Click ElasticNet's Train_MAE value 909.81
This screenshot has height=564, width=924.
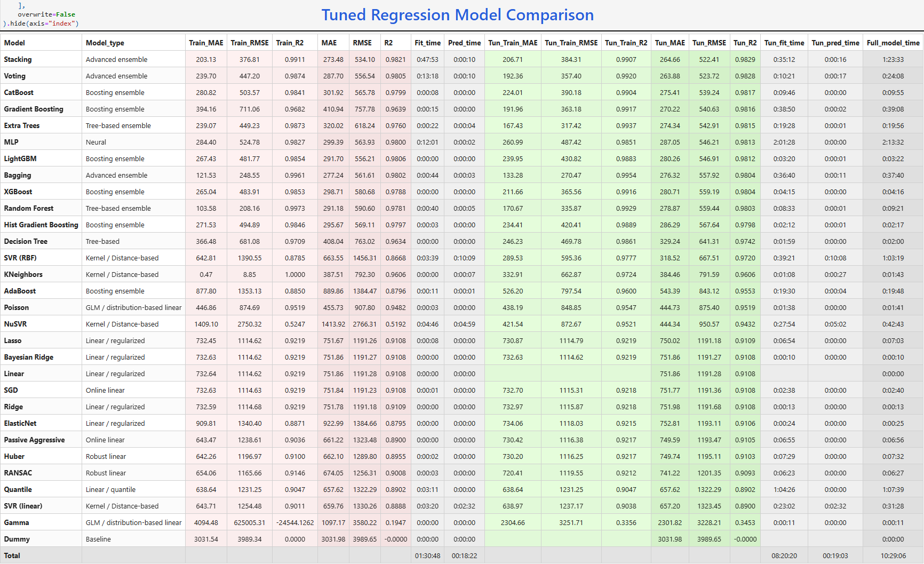[206, 423]
